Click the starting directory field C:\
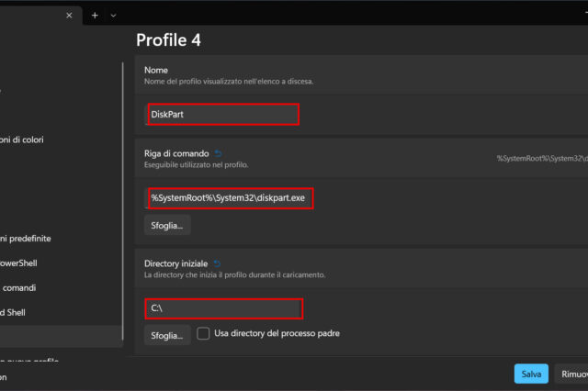This screenshot has width=588, height=391. [x=223, y=307]
